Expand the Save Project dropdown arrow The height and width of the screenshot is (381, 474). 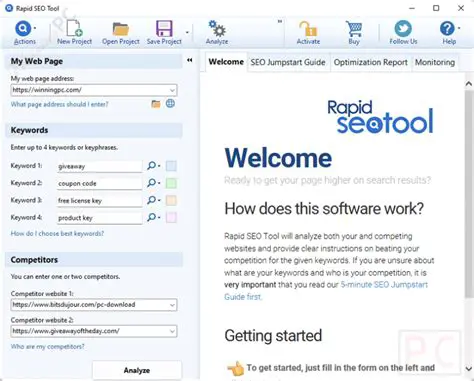(187, 32)
